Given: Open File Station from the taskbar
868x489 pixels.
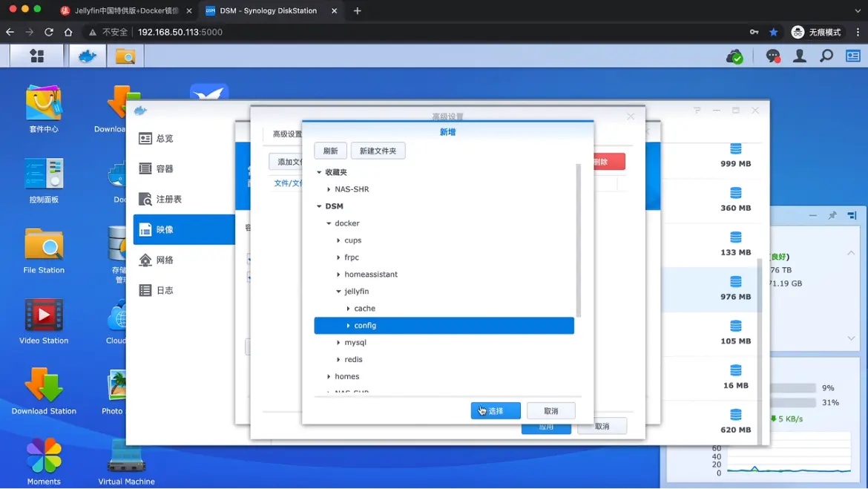Looking at the screenshot, I should [x=125, y=56].
